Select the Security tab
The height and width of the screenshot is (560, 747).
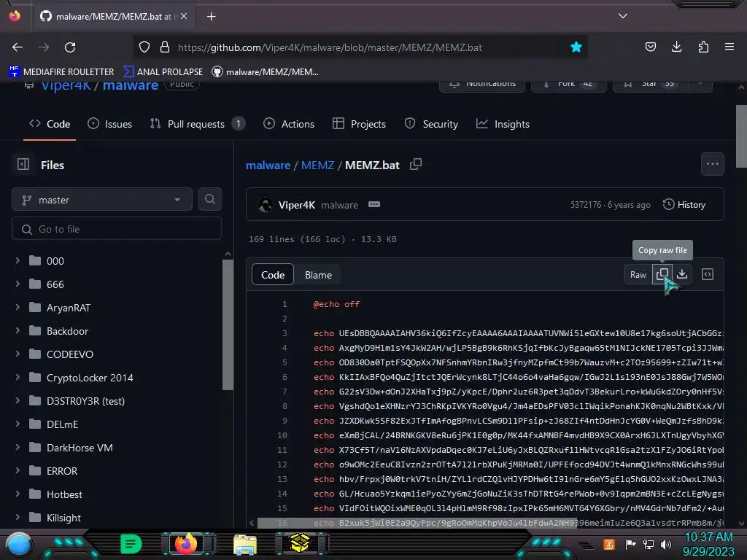pos(431,124)
